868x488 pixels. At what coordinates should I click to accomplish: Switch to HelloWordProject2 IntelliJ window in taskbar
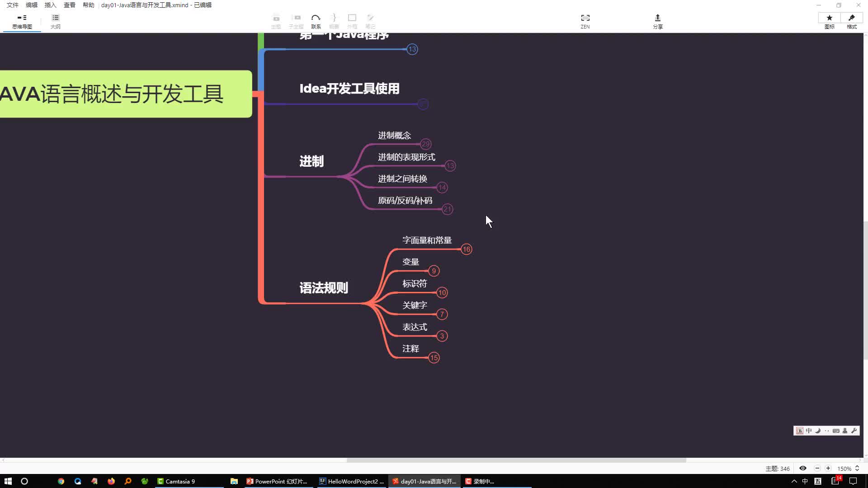click(x=352, y=481)
